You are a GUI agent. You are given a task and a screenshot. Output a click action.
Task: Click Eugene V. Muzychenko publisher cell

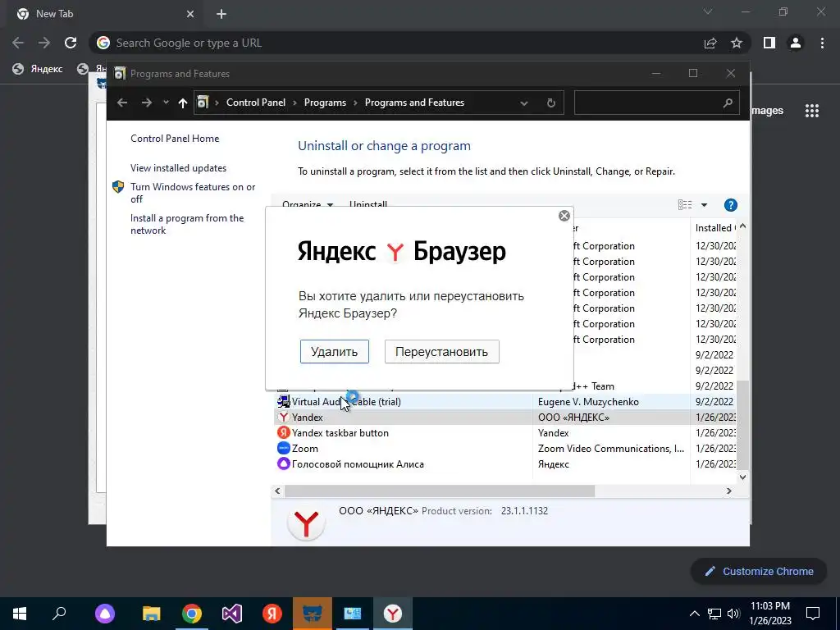click(x=588, y=401)
